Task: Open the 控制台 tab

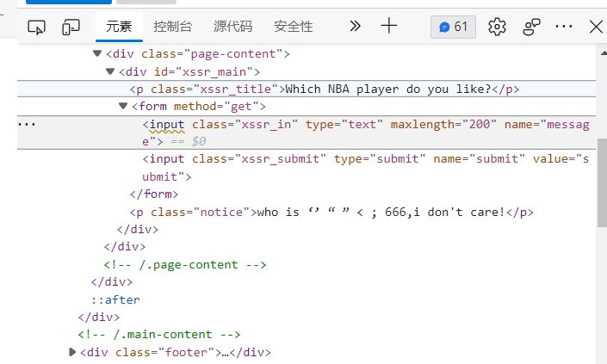Action: 173,27
